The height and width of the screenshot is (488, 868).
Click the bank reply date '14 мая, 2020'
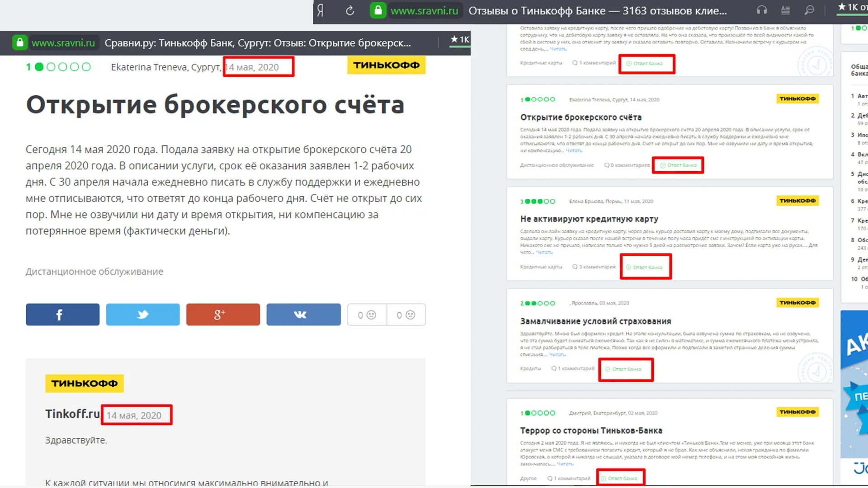point(134,415)
